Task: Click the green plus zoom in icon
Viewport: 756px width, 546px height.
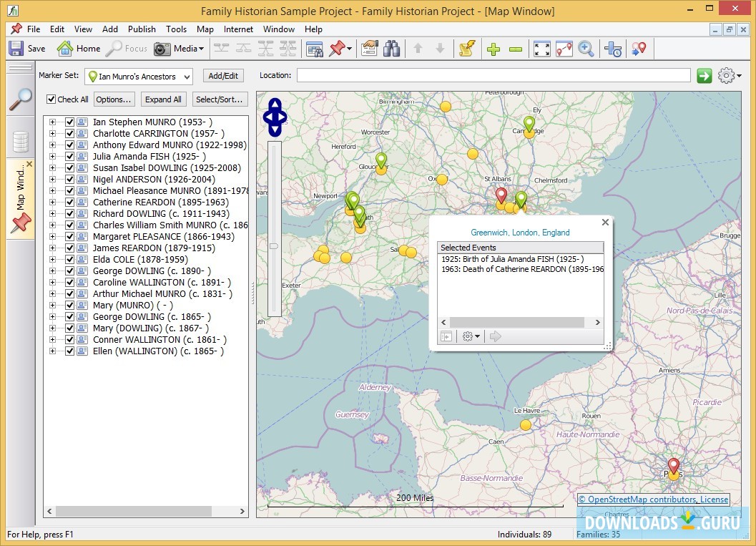Action: click(493, 49)
